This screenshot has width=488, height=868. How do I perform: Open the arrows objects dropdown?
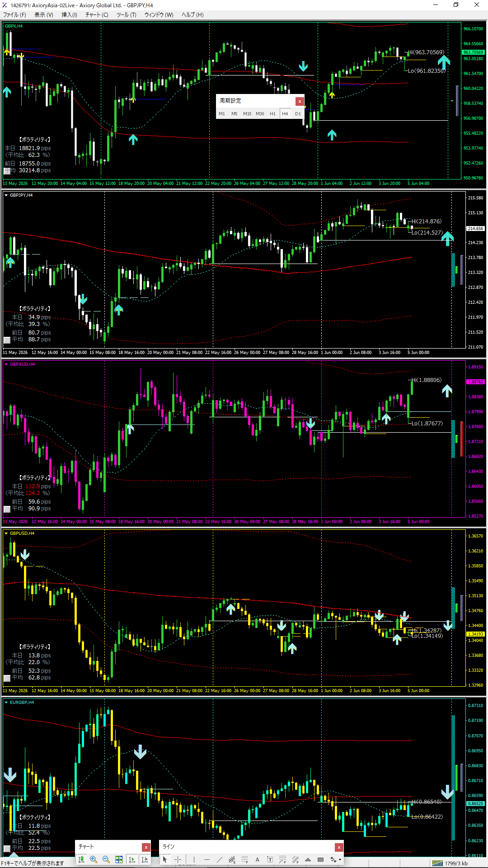[335, 859]
